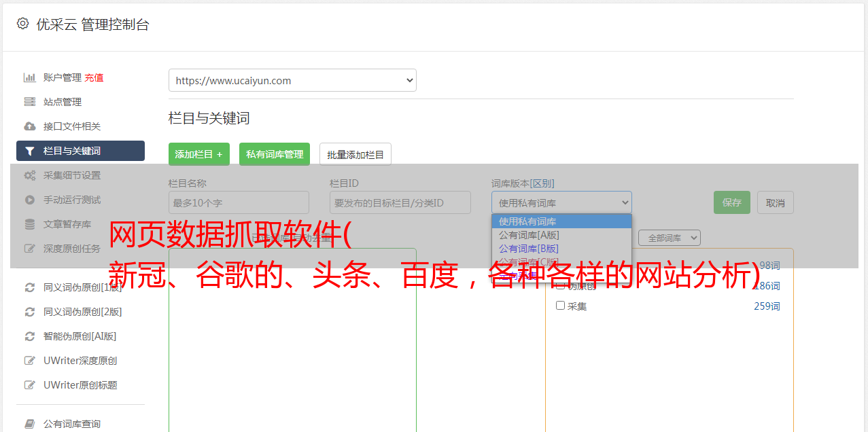This screenshot has width=868, height=432.
Task: Click the 栏目与关键词 page heading
Action: [x=209, y=118]
